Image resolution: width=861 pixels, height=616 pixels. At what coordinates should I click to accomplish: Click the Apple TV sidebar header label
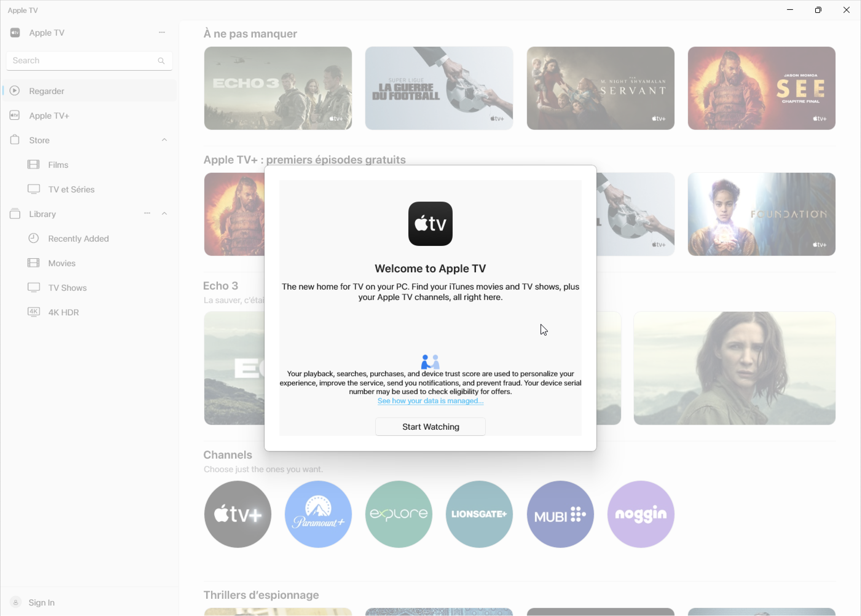click(47, 33)
